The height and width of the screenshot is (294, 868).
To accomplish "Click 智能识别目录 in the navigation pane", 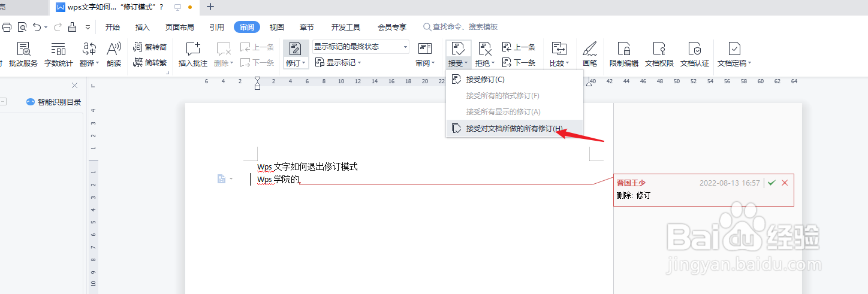I will (53, 102).
